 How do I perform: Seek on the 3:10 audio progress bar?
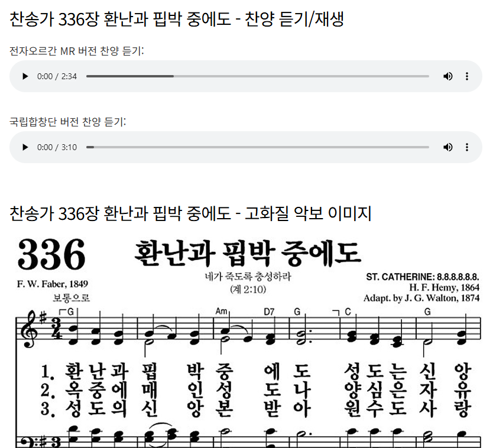pyautogui.click(x=258, y=147)
